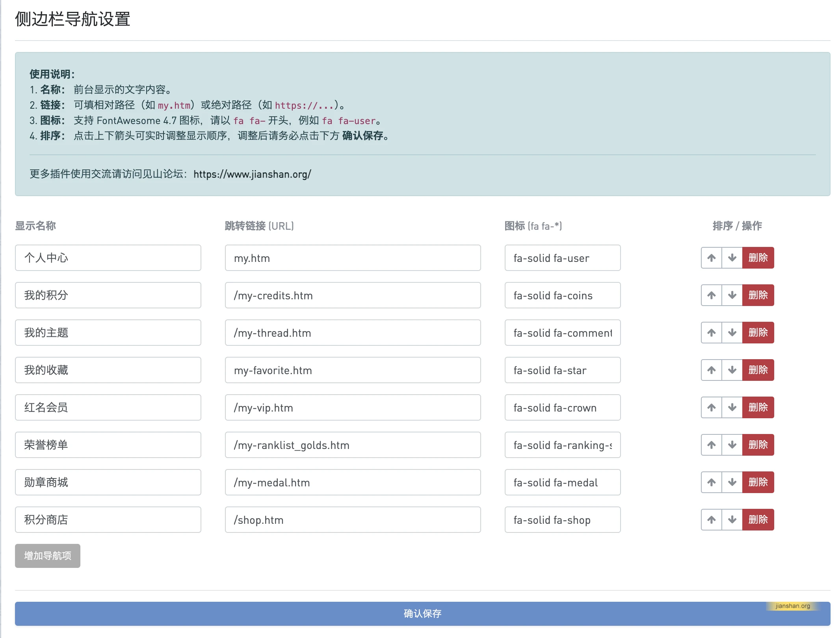Image resolution: width=840 pixels, height=638 pixels.
Task: Remove the 我的主题 row
Action: coord(758,333)
